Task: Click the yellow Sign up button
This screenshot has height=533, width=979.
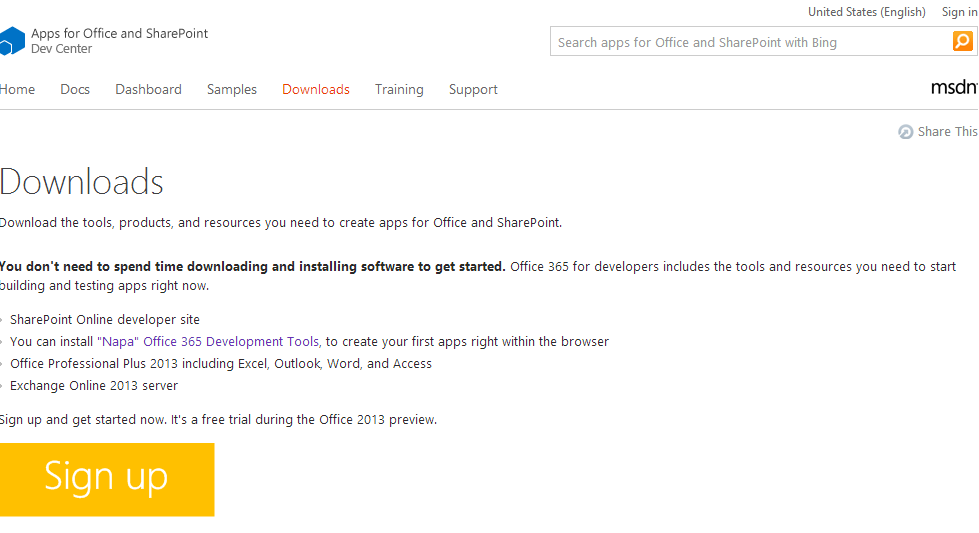Action: click(x=107, y=479)
